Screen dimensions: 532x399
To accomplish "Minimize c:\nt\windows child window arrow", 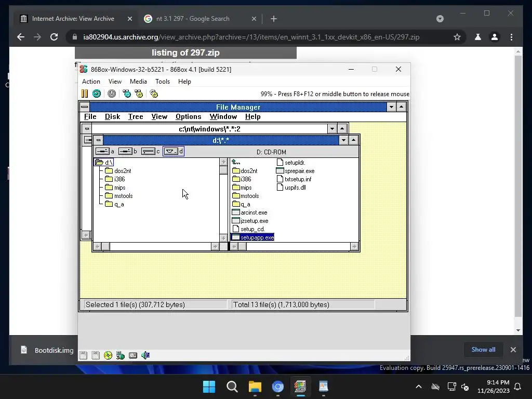I will click(x=332, y=129).
